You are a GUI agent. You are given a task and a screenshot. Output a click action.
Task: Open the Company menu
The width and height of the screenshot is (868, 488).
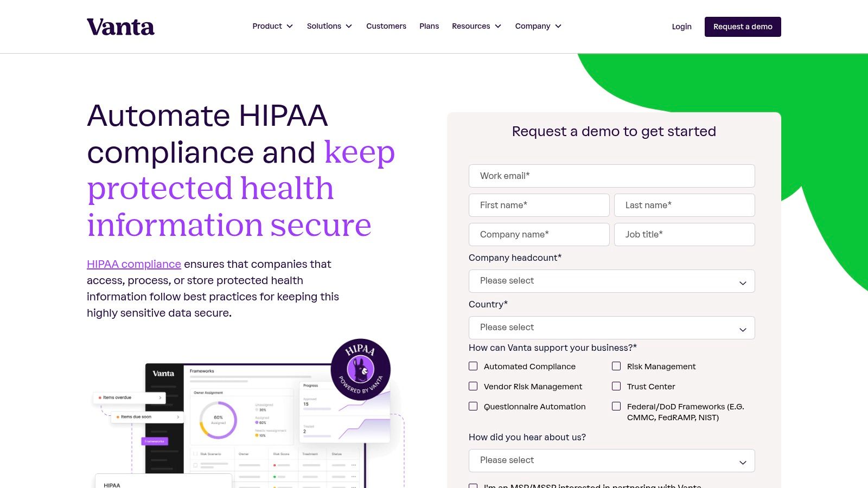pyautogui.click(x=538, y=26)
